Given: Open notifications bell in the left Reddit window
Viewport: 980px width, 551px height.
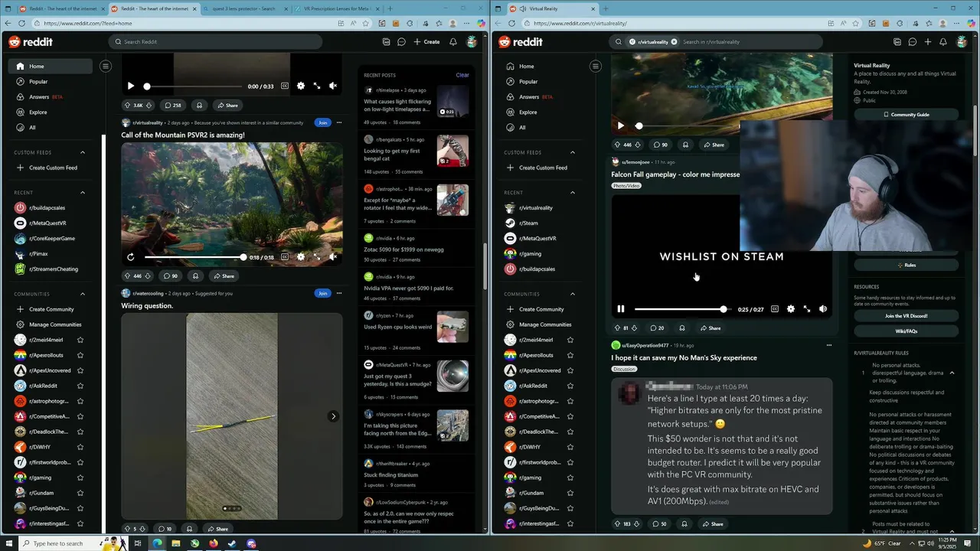Looking at the screenshot, I should click(453, 42).
